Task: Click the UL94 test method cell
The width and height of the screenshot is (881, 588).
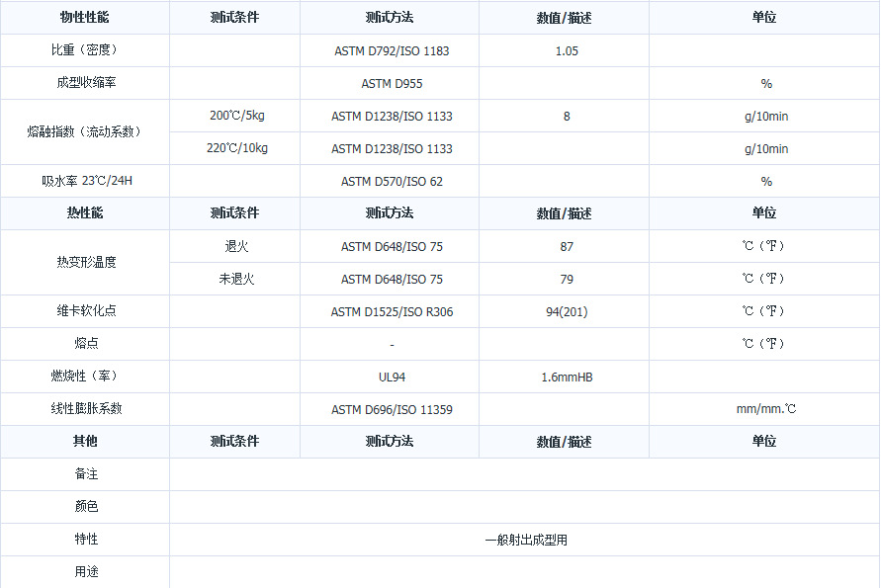Action: [x=392, y=378]
